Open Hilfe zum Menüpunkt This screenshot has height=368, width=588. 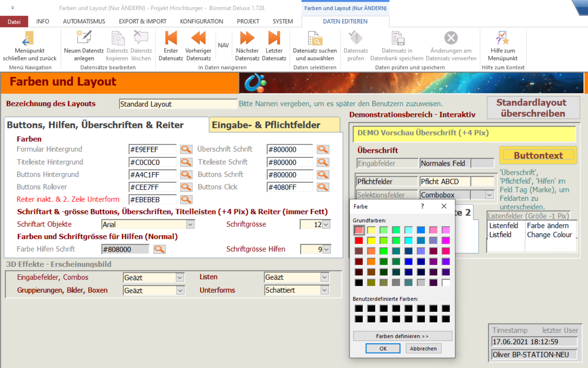502,39
